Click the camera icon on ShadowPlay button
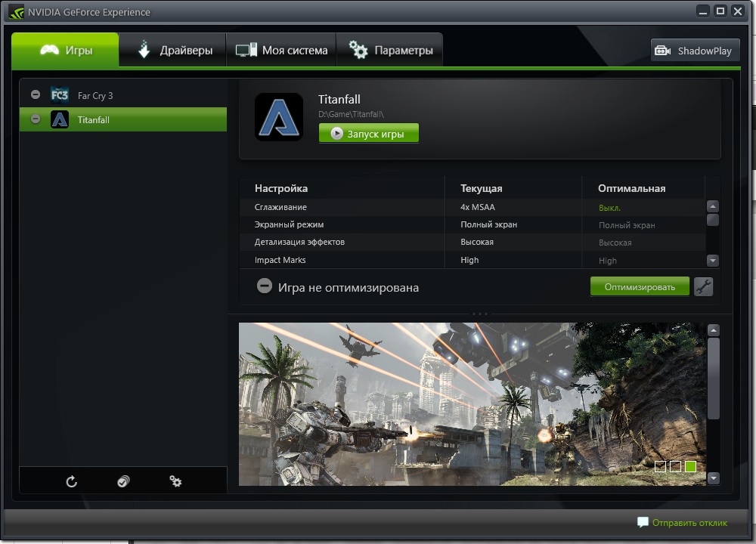Viewport: 756px width, 544px height. (x=662, y=51)
